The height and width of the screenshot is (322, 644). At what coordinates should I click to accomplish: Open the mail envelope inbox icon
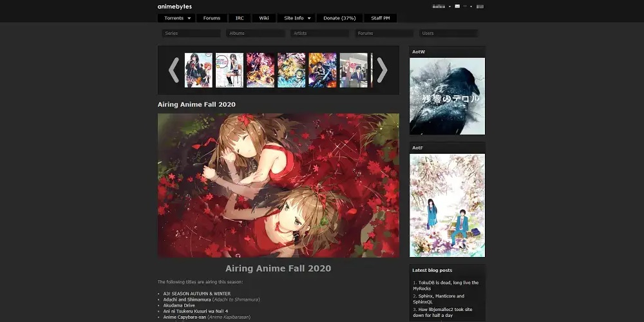(457, 6)
